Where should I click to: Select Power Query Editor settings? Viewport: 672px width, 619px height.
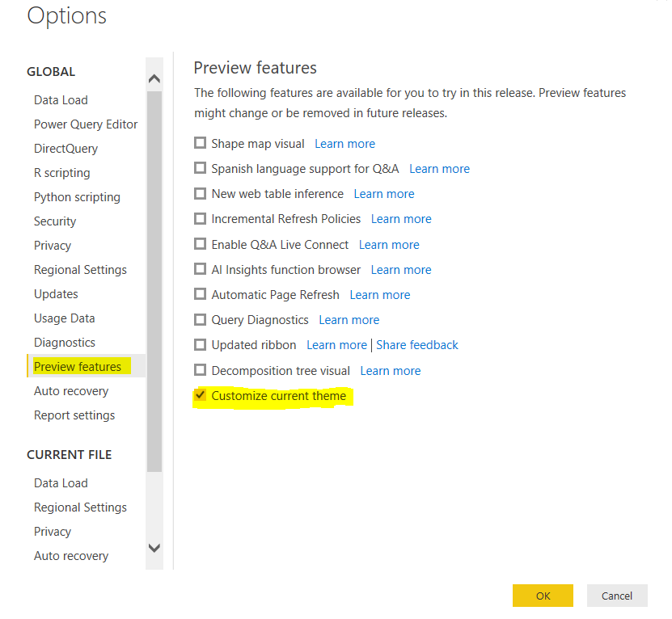86,124
